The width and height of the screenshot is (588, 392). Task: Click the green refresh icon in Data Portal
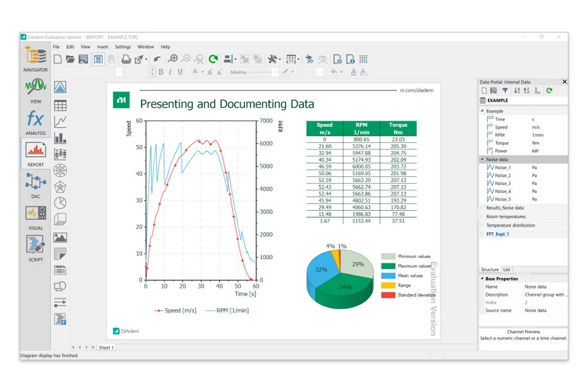549,91
